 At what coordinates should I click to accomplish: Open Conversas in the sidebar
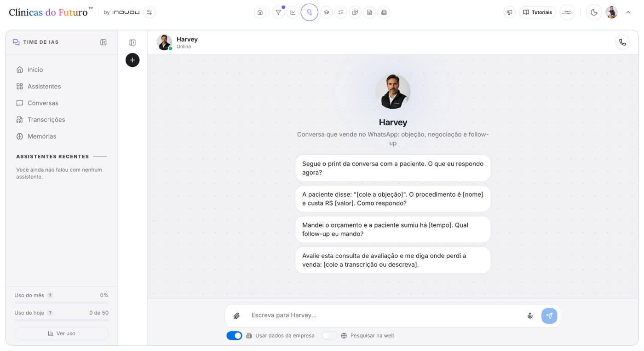[62, 103]
